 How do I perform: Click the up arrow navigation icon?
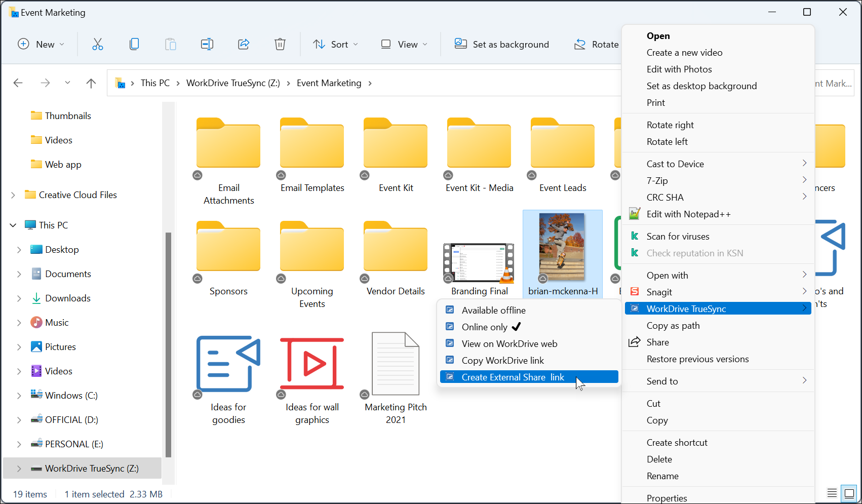[91, 83]
